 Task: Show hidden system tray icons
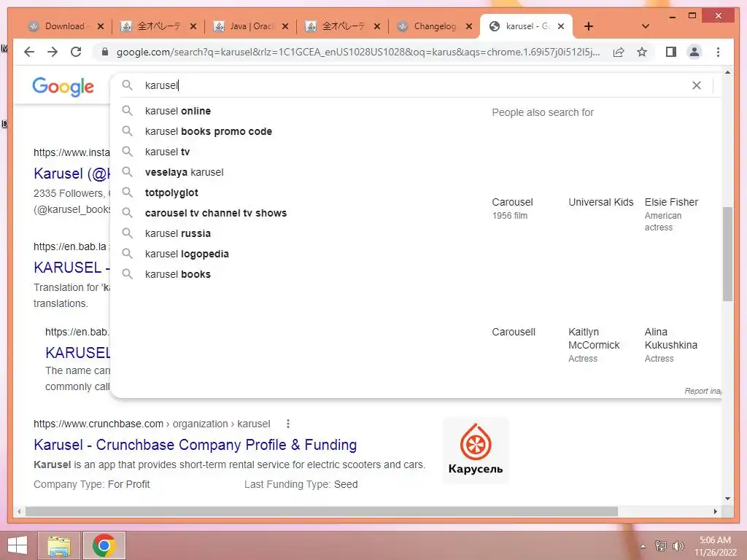643,546
